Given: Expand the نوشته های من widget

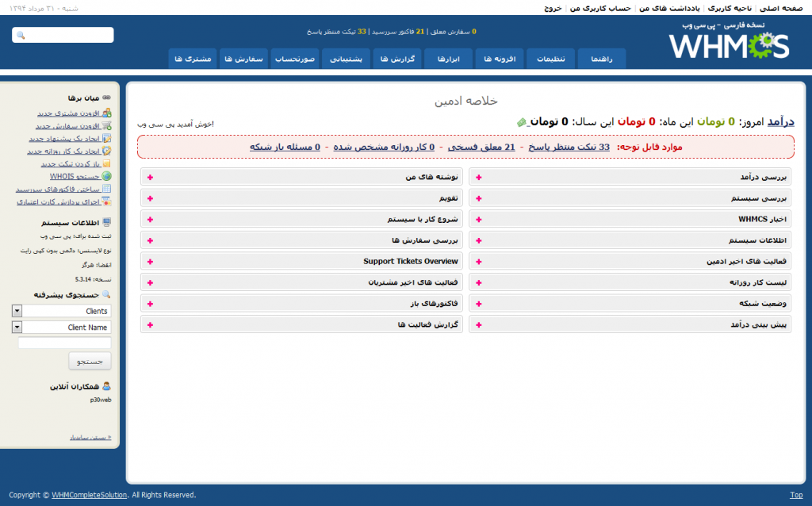Looking at the screenshot, I should [x=150, y=178].
